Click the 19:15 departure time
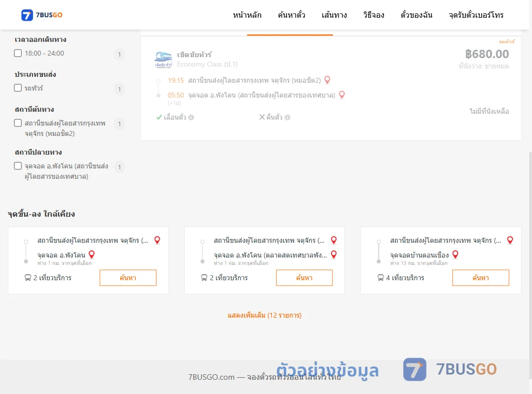Viewport: 532px width, 394px height. click(176, 80)
